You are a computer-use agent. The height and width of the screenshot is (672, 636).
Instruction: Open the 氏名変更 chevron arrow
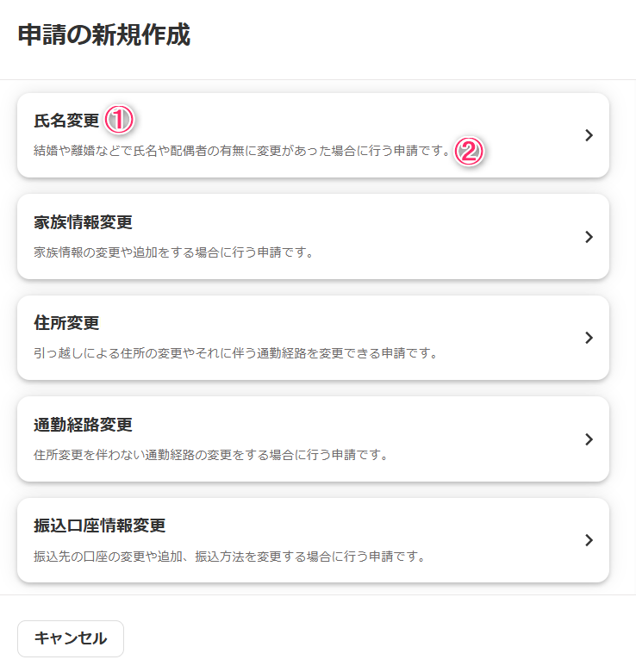pyautogui.click(x=589, y=135)
